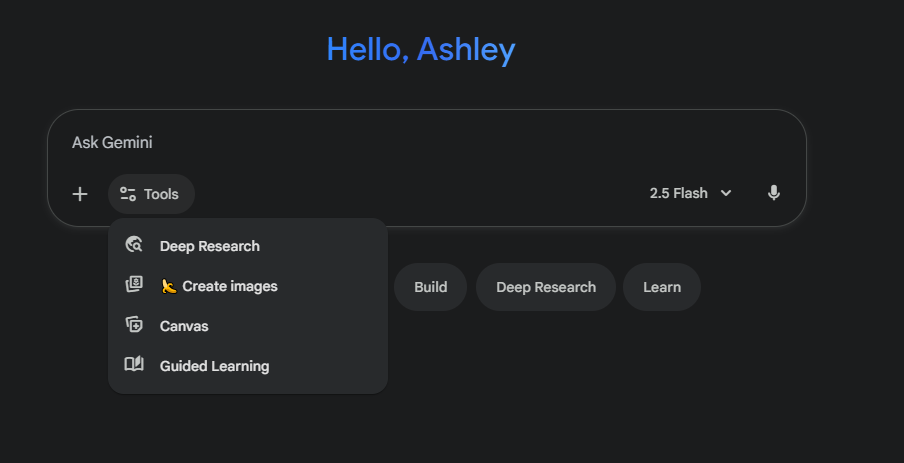Click the banana emoji next to Create images

pyautogui.click(x=169, y=286)
